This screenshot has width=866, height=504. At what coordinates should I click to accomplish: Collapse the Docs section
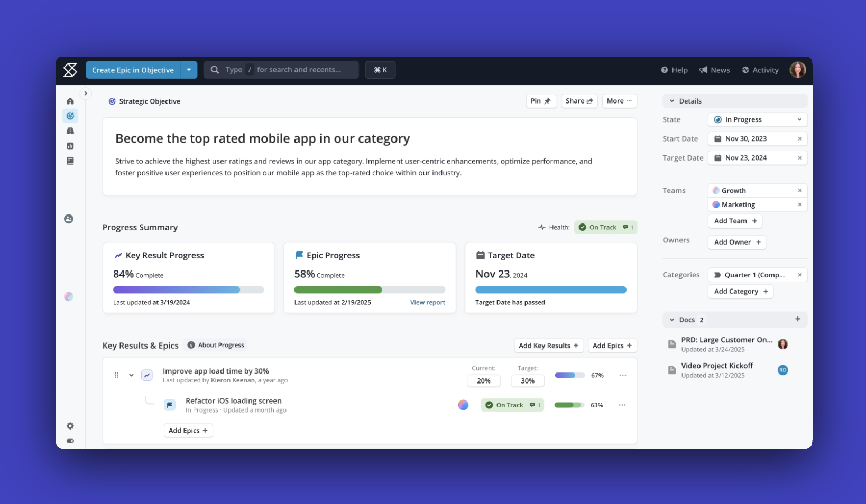[x=672, y=320]
